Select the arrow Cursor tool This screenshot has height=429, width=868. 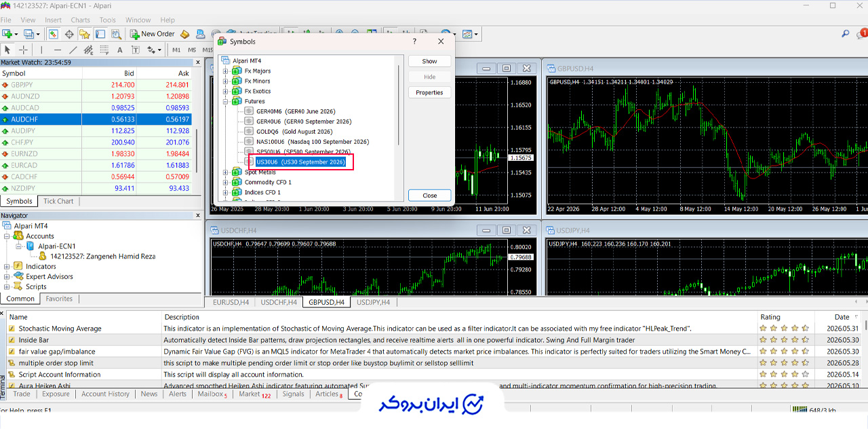7,50
